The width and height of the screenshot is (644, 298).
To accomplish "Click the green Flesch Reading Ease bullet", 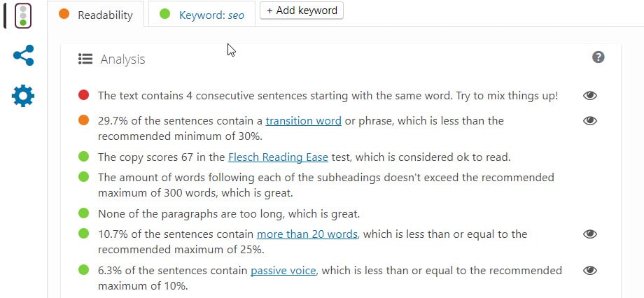I will point(84,157).
